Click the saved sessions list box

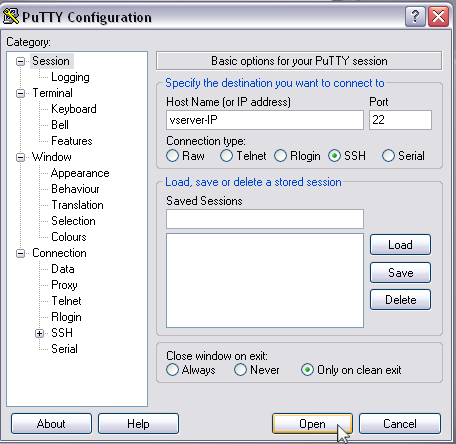(265, 281)
